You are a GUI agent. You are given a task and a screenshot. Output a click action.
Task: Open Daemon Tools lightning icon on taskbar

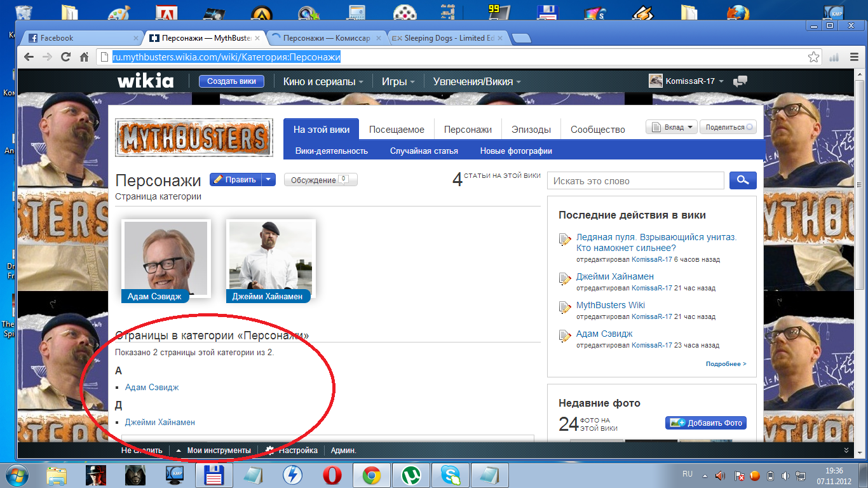[x=292, y=475]
